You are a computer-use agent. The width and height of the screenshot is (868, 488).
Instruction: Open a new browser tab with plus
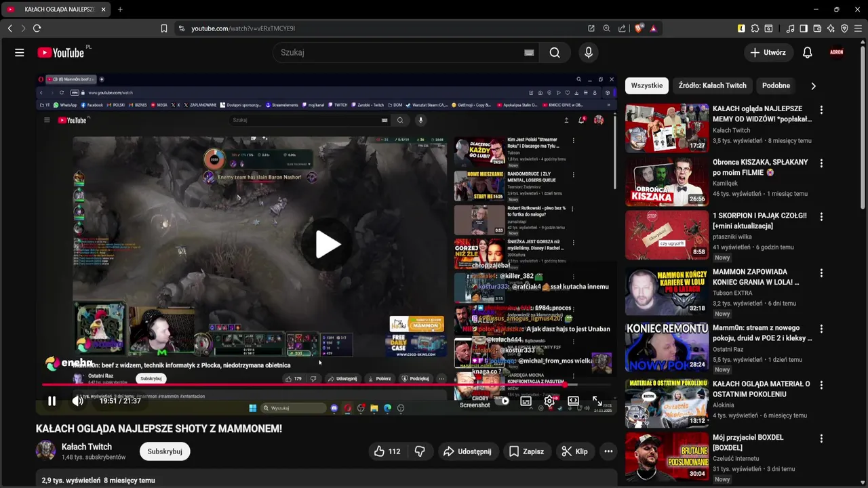click(x=120, y=9)
